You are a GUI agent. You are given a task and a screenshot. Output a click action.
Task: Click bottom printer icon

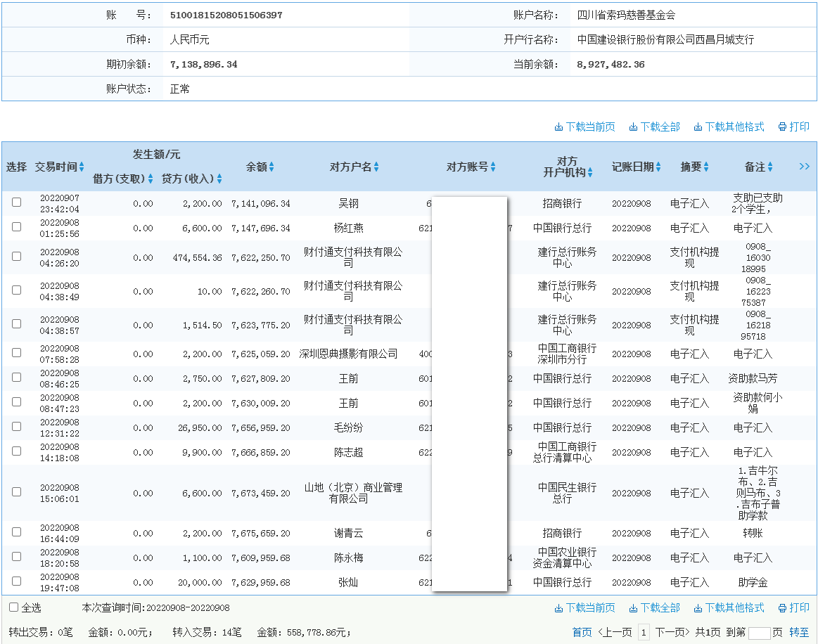782,608
